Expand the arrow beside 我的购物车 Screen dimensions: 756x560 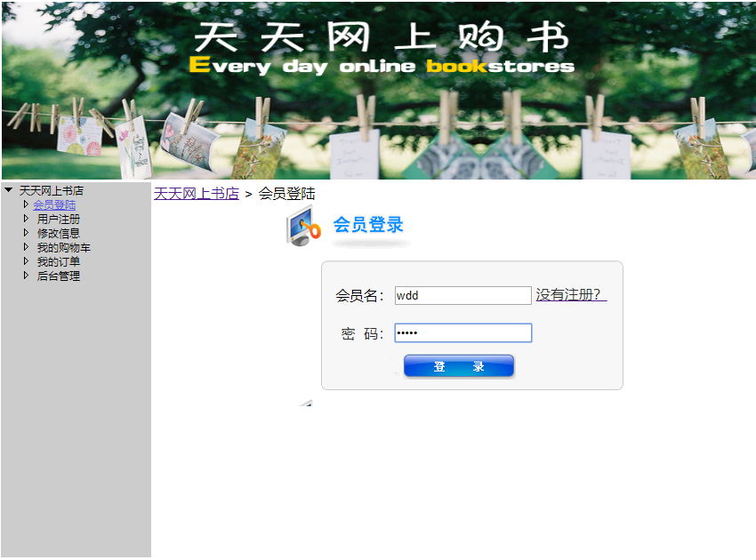[x=26, y=247]
